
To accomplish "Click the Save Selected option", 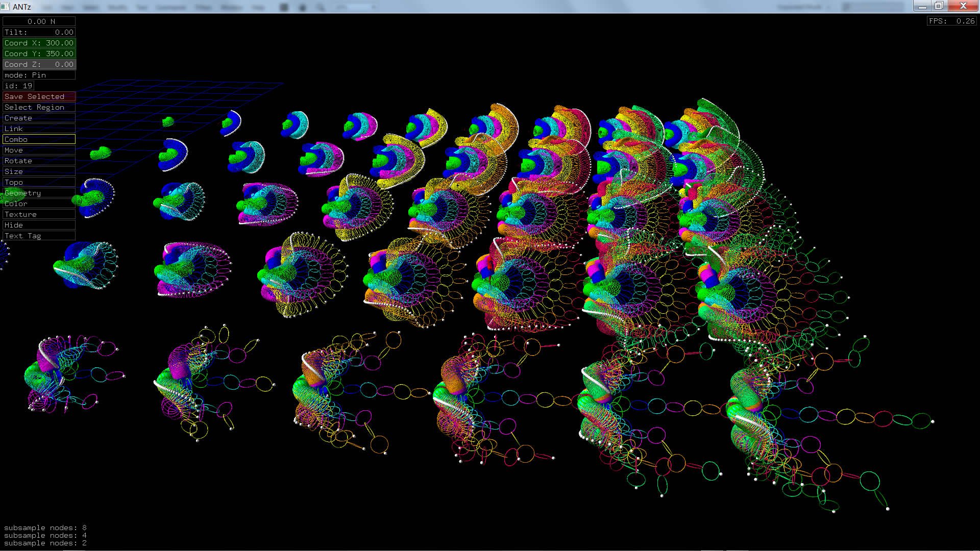I will [39, 96].
